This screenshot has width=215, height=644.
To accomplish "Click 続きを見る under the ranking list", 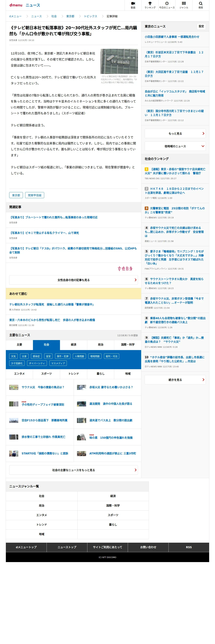I will tap(175, 380).
